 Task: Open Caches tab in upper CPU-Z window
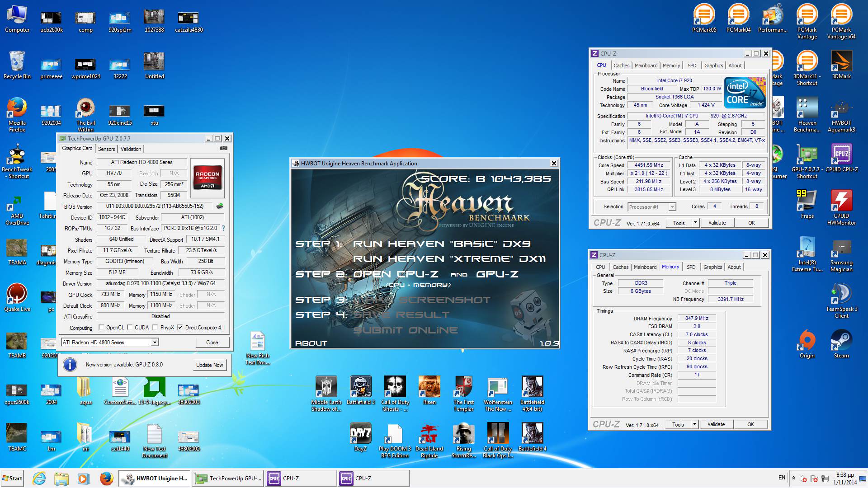(621, 66)
